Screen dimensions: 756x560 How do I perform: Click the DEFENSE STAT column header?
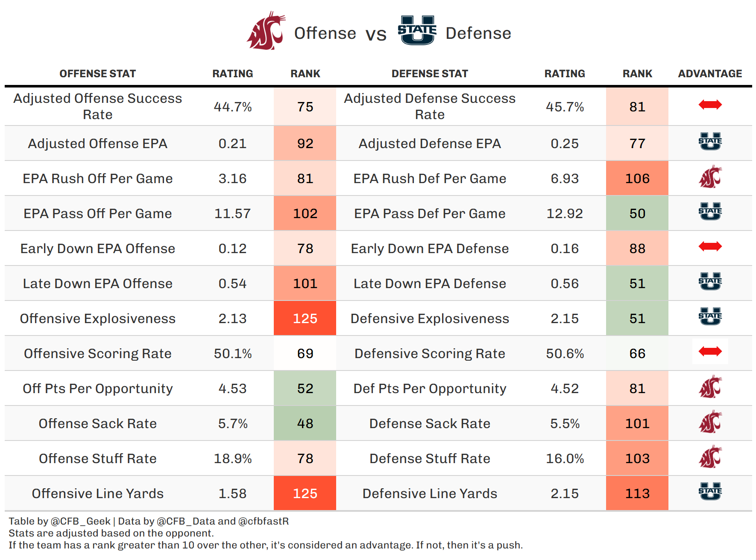pos(430,74)
